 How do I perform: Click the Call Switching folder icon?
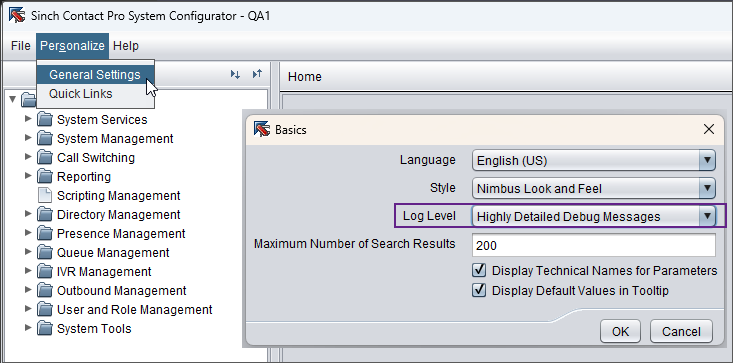pos(44,157)
